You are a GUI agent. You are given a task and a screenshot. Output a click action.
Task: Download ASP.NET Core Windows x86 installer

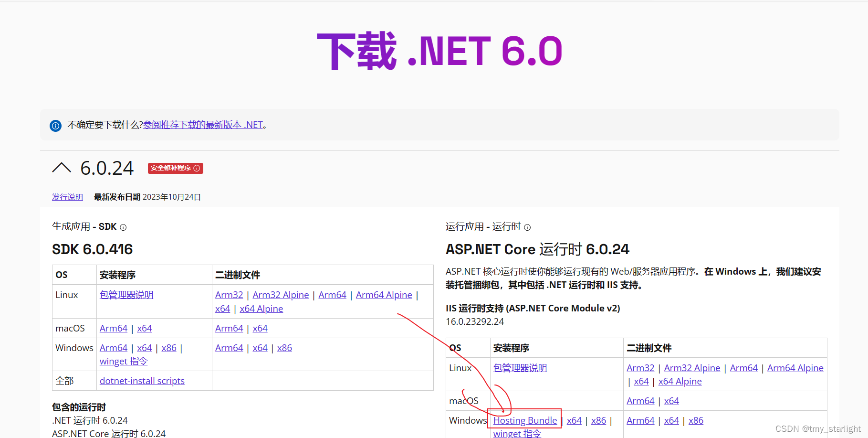click(x=598, y=420)
